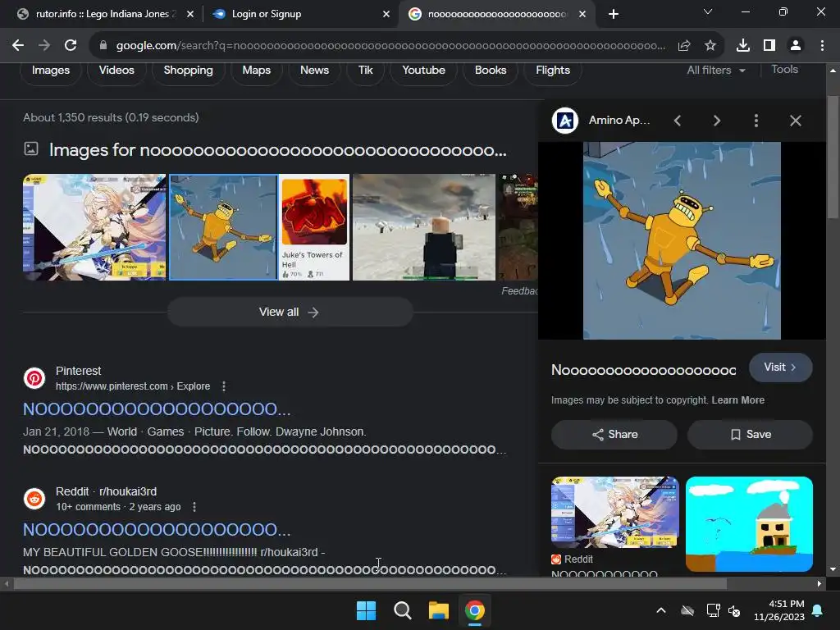This screenshot has width=840, height=630.
Task: Open the Chrome three-dot menu
Action: coord(822,46)
